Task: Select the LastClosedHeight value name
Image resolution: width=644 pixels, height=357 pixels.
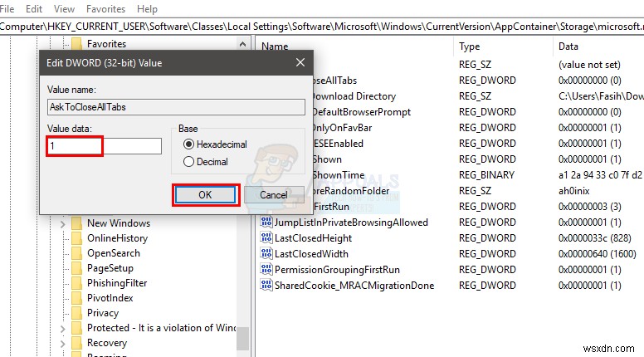Action: coord(313,238)
